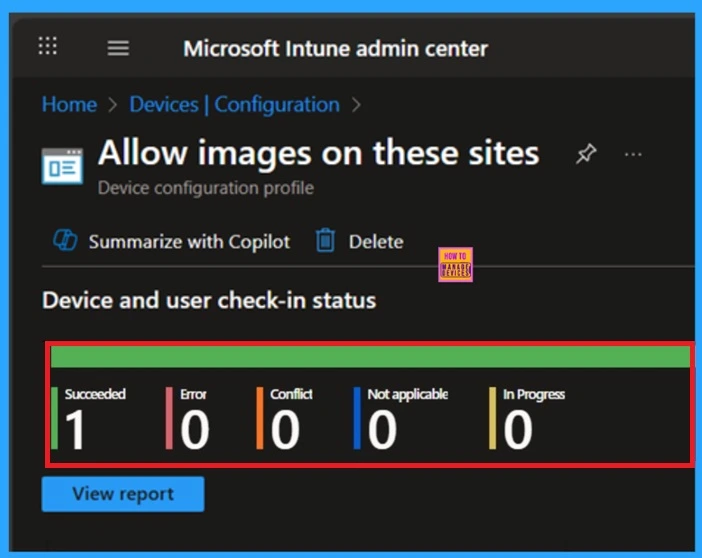Screen dimensions: 702x558
Task: Open the Devices | Configuration breadcrumb
Action: tap(235, 104)
